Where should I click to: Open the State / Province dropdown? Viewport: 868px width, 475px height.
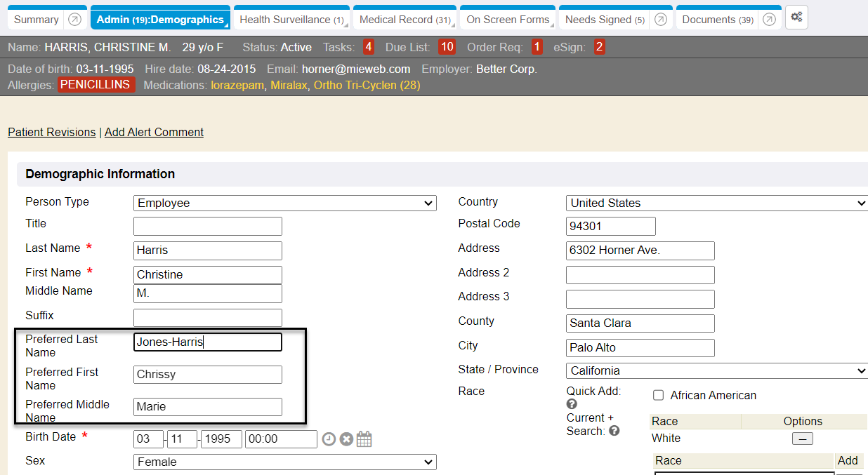[716, 371]
